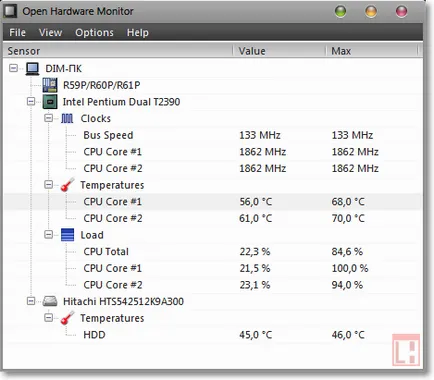Open the View menu
Image resolution: width=434 pixels, height=380 pixels.
click(50, 33)
